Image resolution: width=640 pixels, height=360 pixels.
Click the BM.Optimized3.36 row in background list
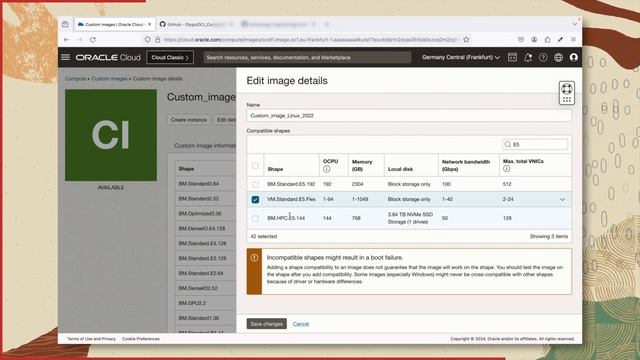point(200,213)
